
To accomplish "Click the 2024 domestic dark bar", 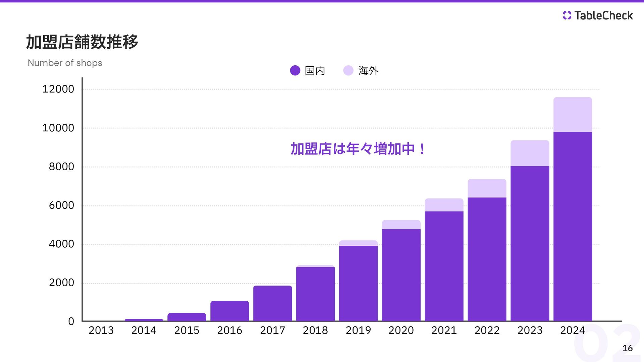I will [573, 226].
